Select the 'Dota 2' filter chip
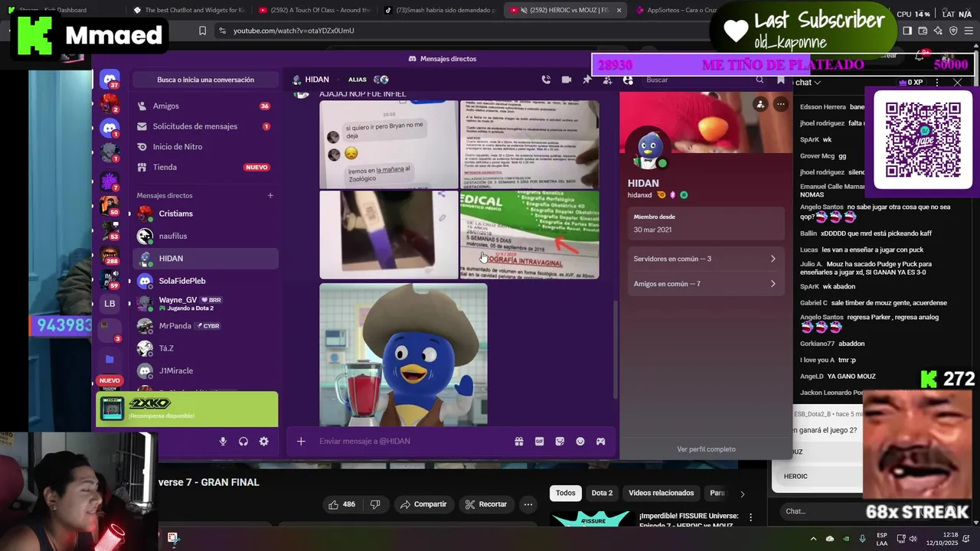Image resolution: width=980 pixels, height=551 pixels. (x=602, y=493)
